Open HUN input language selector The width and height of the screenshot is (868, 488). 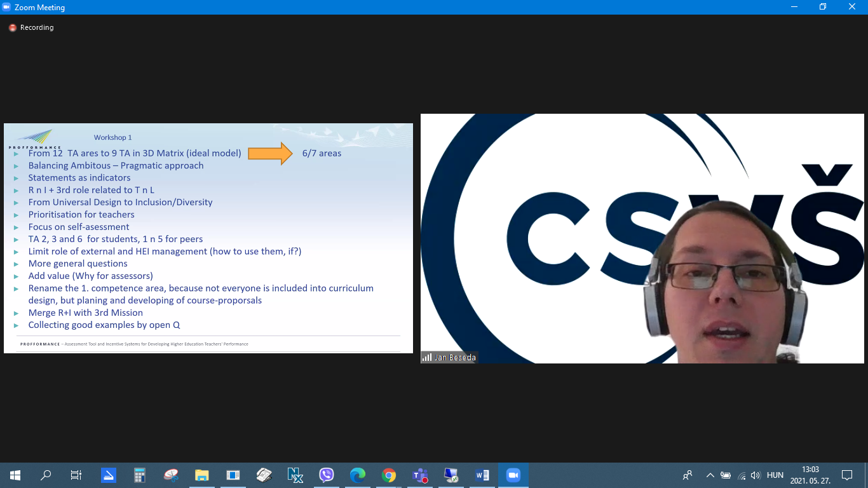pos(775,475)
